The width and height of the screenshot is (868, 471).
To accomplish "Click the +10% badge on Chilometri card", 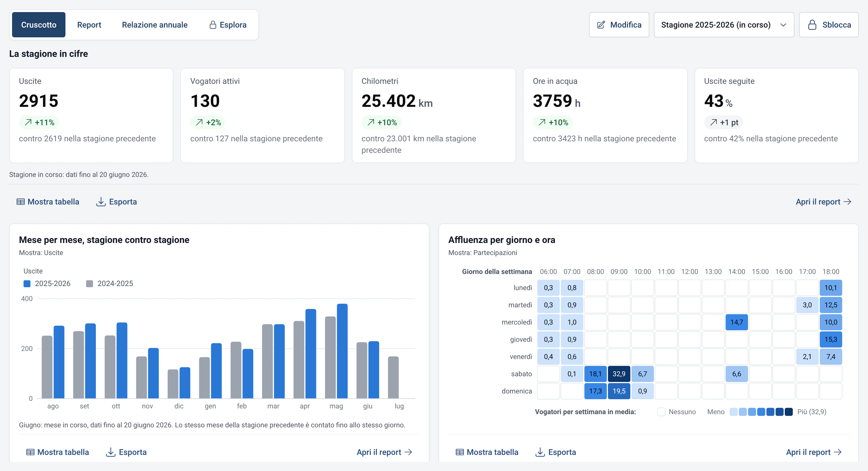I will coord(381,122).
